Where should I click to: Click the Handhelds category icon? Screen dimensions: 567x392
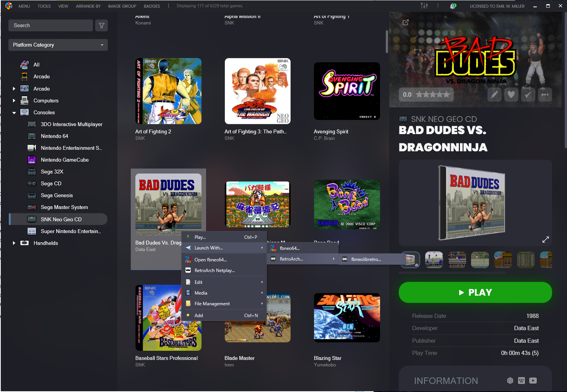click(24, 243)
